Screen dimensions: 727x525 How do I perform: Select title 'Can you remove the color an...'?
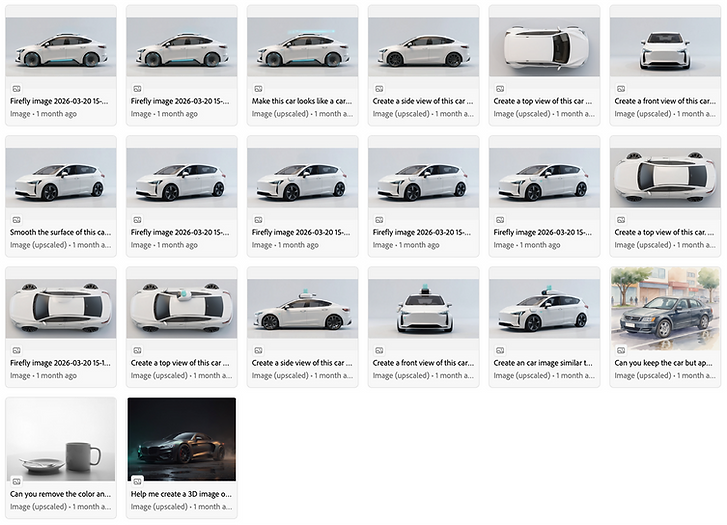pyautogui.click(x=60, y=494)
